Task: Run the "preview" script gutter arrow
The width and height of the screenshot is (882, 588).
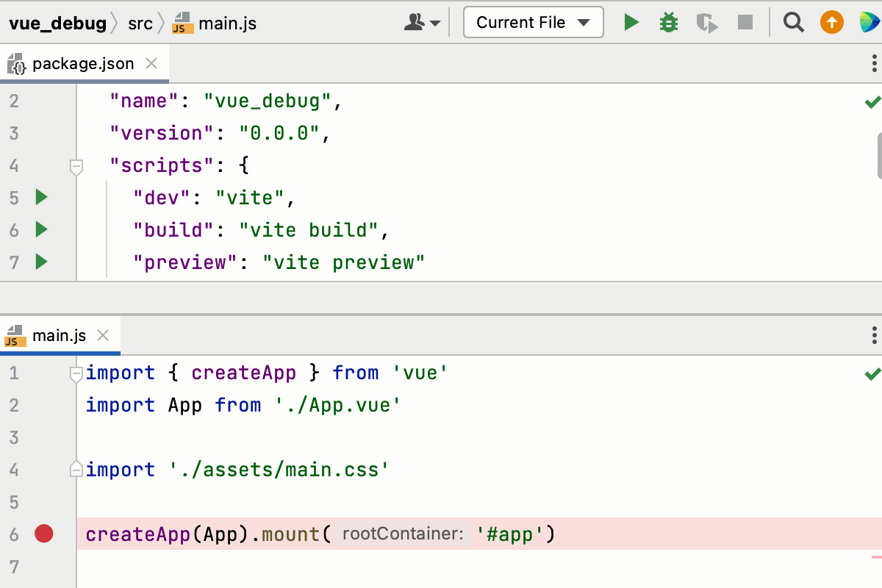Action: [41, 262]
